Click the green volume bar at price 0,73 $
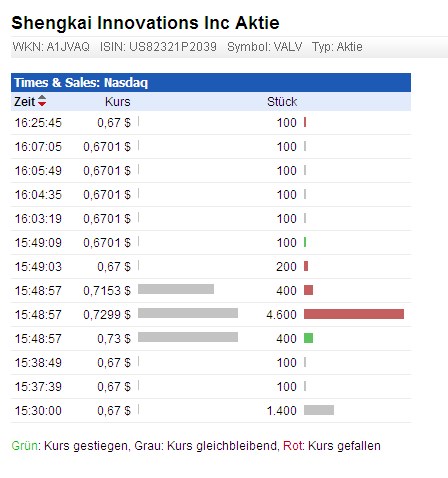The width and height of the screenshot is (448, 478). (x=308, y=338)
